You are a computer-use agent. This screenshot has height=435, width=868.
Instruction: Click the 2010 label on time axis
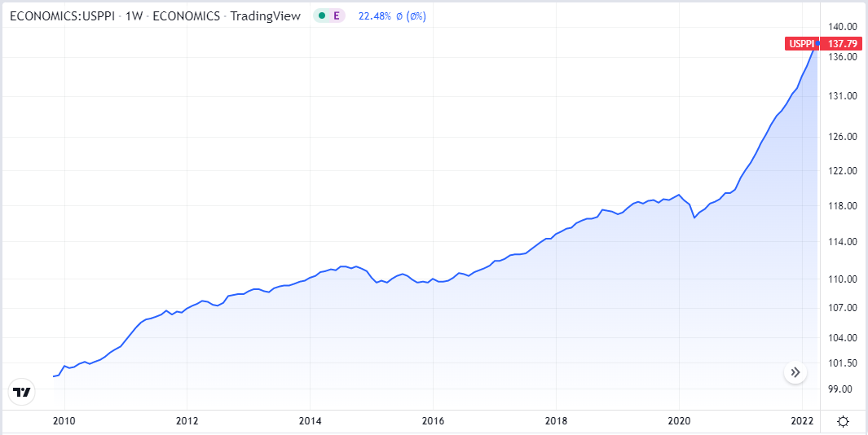pyautogui.click(x=64, y=421)
